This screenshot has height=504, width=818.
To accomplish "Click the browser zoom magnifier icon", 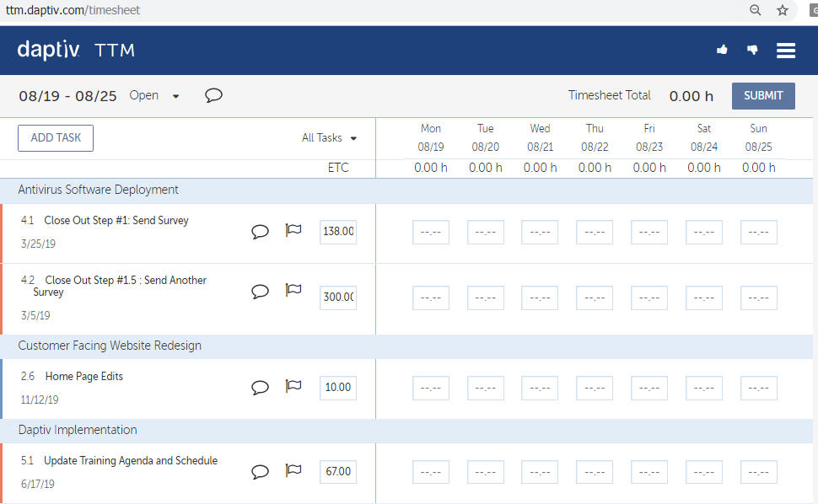I will pyautogui.click(x=755, y=10).
